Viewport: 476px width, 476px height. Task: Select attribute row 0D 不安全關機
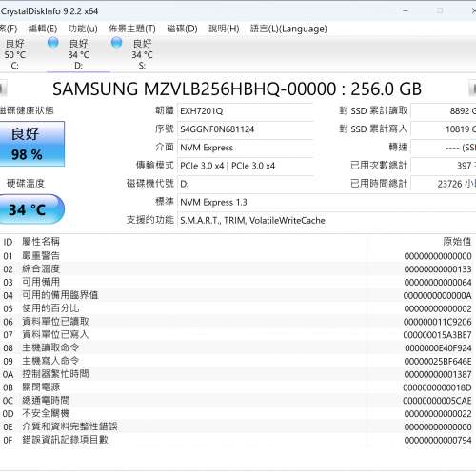[237, 414]
